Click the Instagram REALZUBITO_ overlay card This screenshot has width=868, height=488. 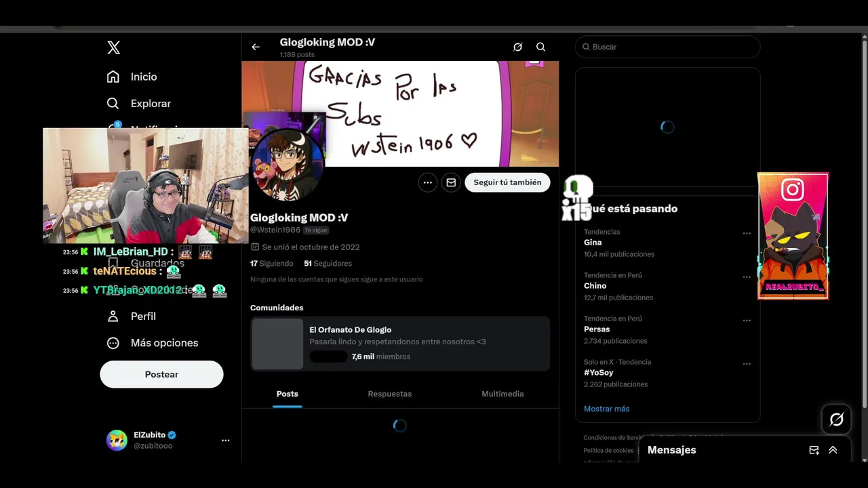(x=793, y=236)
